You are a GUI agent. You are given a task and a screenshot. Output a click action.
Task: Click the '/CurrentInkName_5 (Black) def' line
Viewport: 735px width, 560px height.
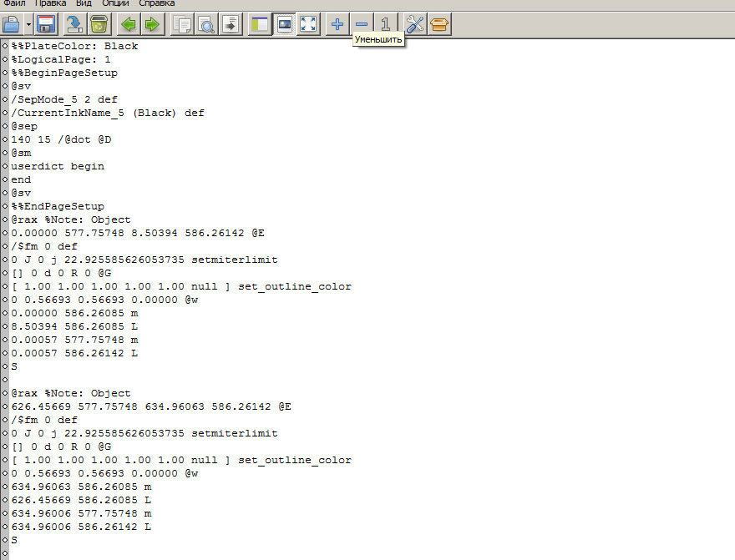108,113
